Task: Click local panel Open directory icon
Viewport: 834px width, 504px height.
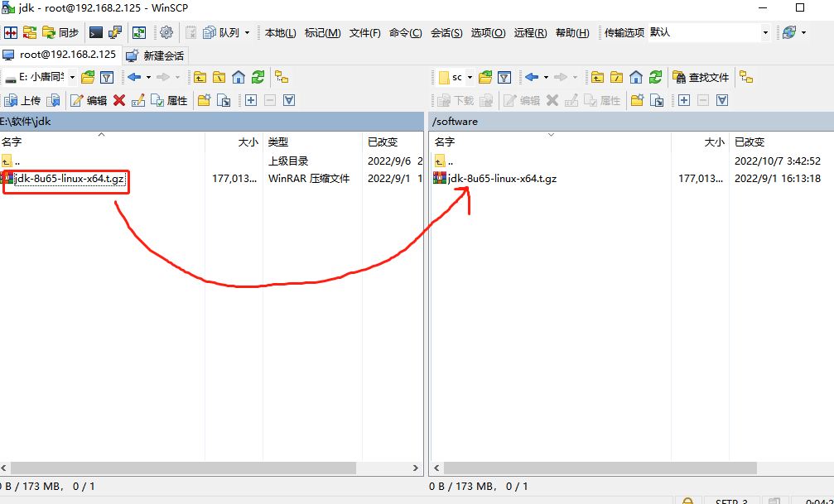Action: [x=88, y=78]
